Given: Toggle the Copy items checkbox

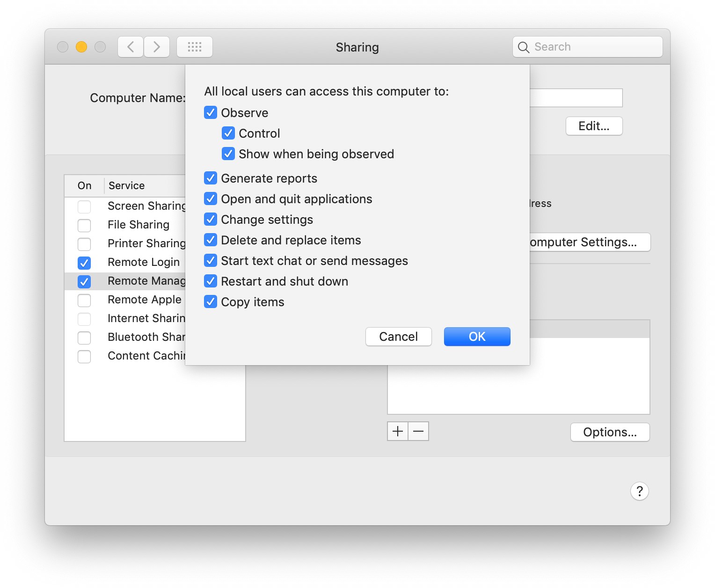Looking at the screenshot, I should click(x=211, y=302).
